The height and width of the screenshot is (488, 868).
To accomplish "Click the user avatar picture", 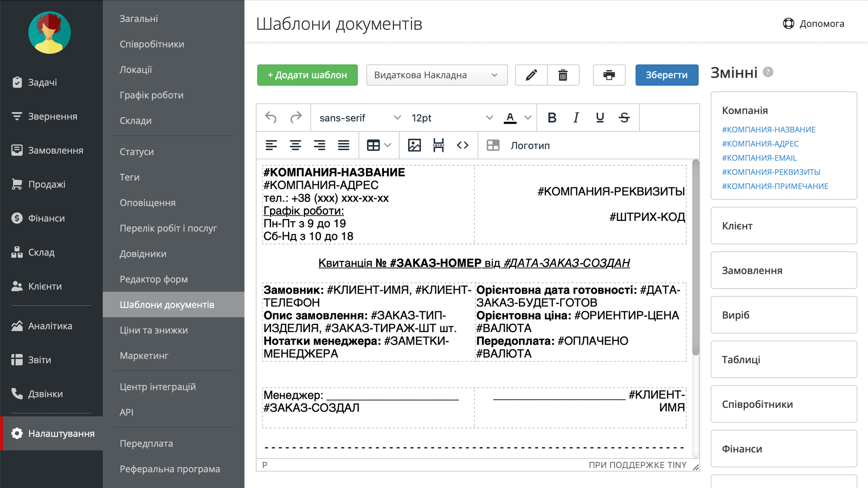I will coord(50,33).
